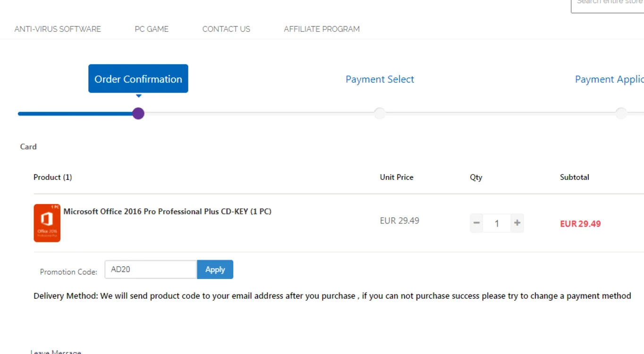This screenshot has width=644, height=354.
Task: Select the Order Confirmation step
Action: (138, 79)
